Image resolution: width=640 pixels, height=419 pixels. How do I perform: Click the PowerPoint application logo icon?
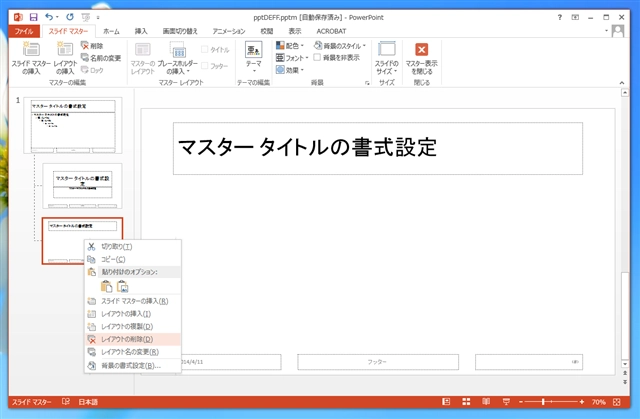click(18, 17)
